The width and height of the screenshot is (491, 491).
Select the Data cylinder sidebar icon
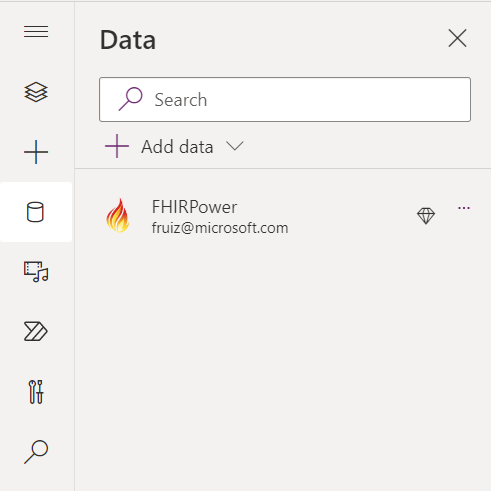click(35, 212)
